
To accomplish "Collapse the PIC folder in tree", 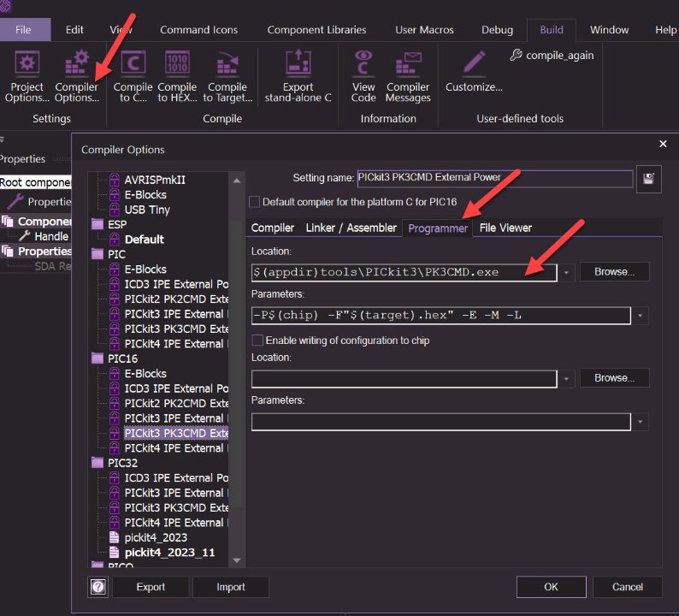I will point(97,254).
